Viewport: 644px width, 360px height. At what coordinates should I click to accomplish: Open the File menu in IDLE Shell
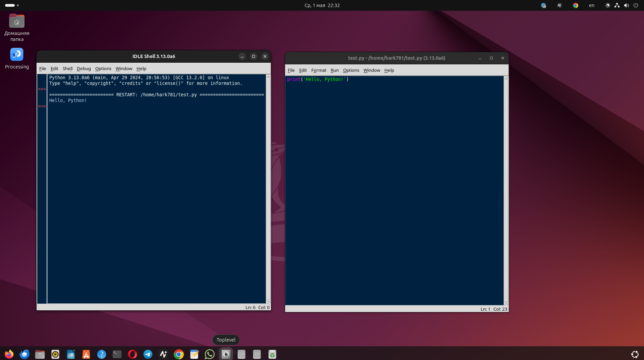click(x=43, y=68)
